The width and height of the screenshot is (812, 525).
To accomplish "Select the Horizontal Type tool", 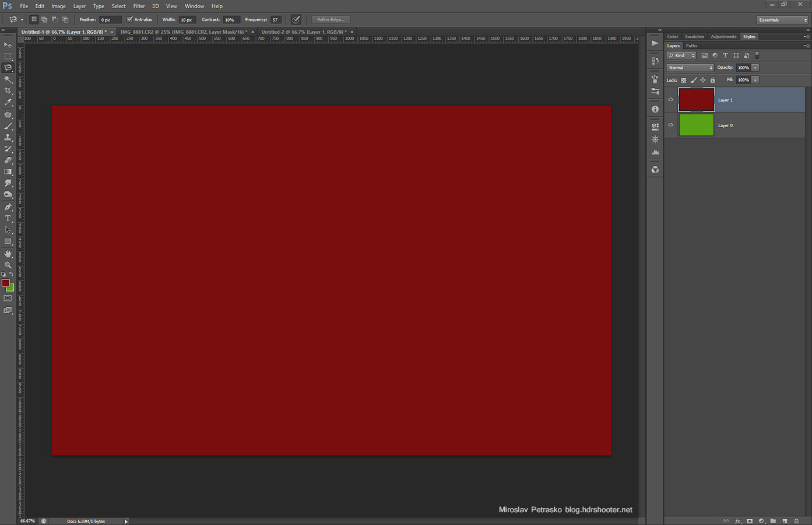I will [8, 218].
